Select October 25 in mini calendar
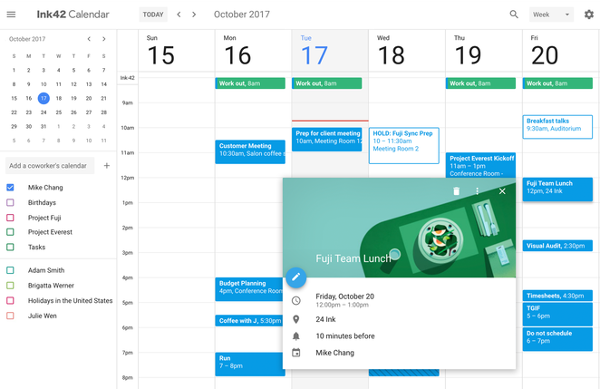The image size is (600, 389). click(59, 112)
